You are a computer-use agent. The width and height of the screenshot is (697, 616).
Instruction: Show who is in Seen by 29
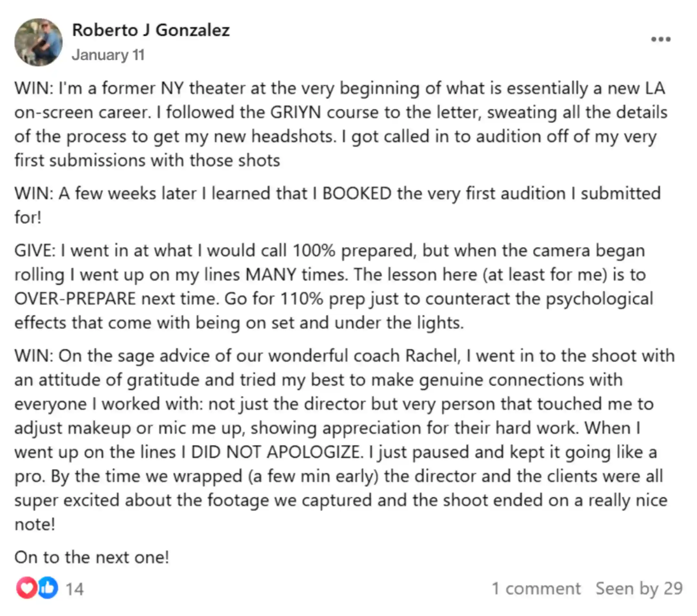tap(639, 588)
